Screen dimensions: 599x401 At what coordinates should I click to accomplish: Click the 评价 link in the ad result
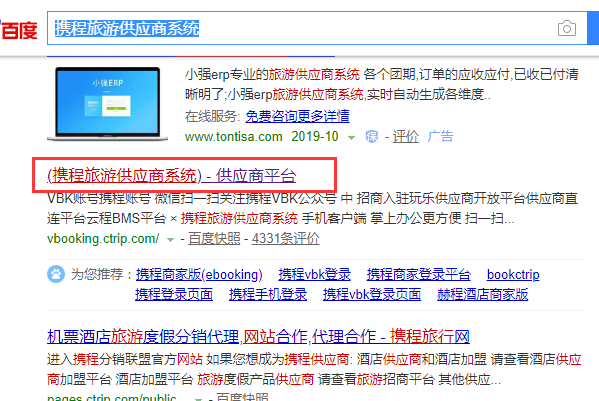coord(405,136)
